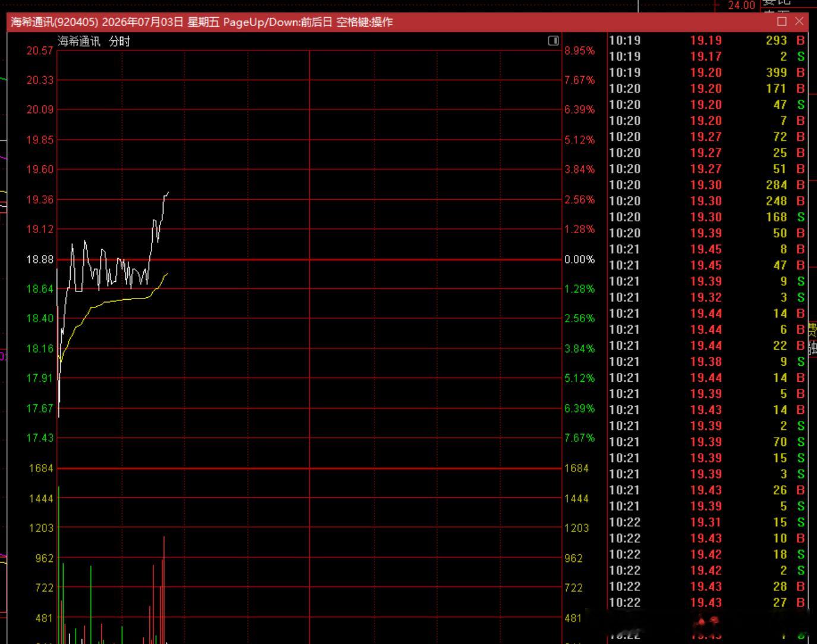Click the 18.64 price axis label
This screenshot has width=817, height=644.
40,289
